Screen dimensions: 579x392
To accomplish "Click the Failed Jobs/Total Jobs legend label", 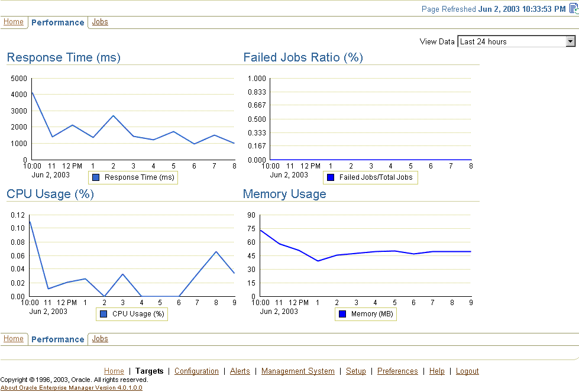I will [376, 177].
